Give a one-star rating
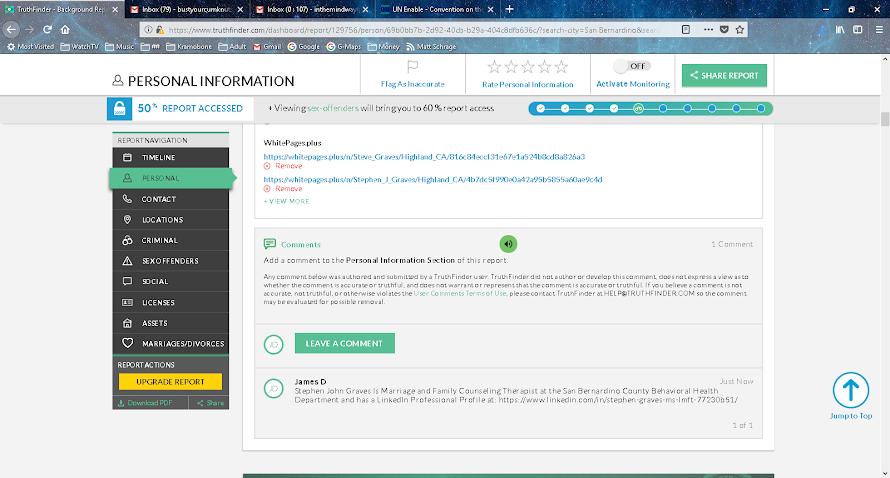Screen dimensions: 890x478 pos(494,67)
